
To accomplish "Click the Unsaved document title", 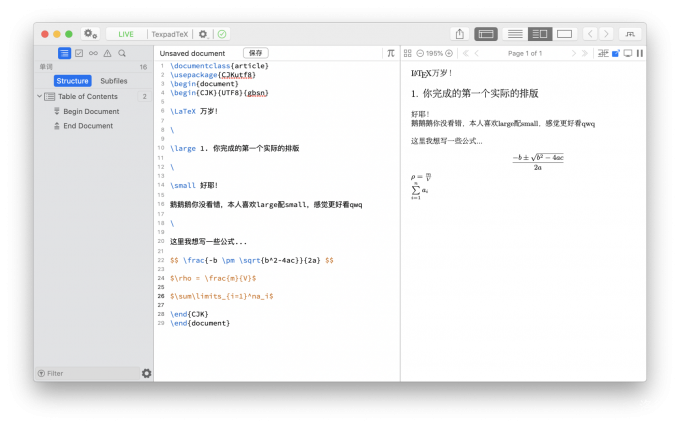I will (192, 53).
